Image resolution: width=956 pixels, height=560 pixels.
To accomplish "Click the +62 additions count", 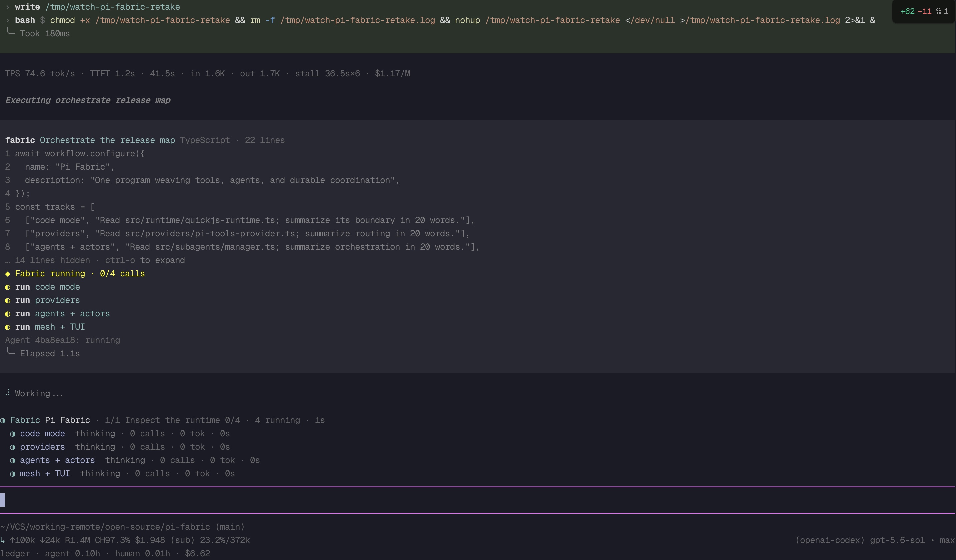I will coord(907,11).
